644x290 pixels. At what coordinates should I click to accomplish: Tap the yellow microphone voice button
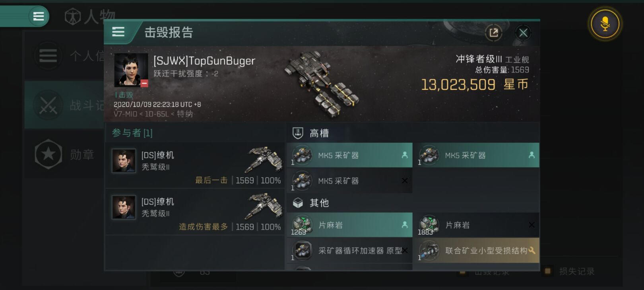coord(605,23)
